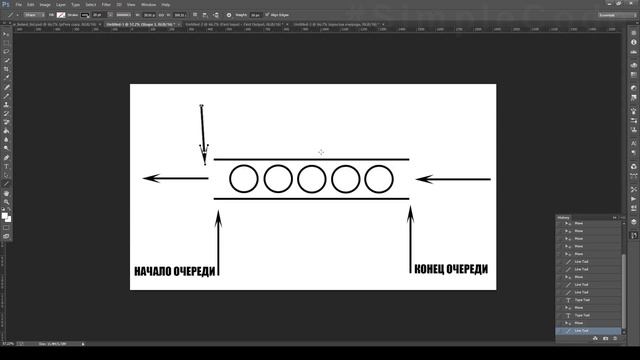Open the Filter menu
640x360 pixels.
106,4
